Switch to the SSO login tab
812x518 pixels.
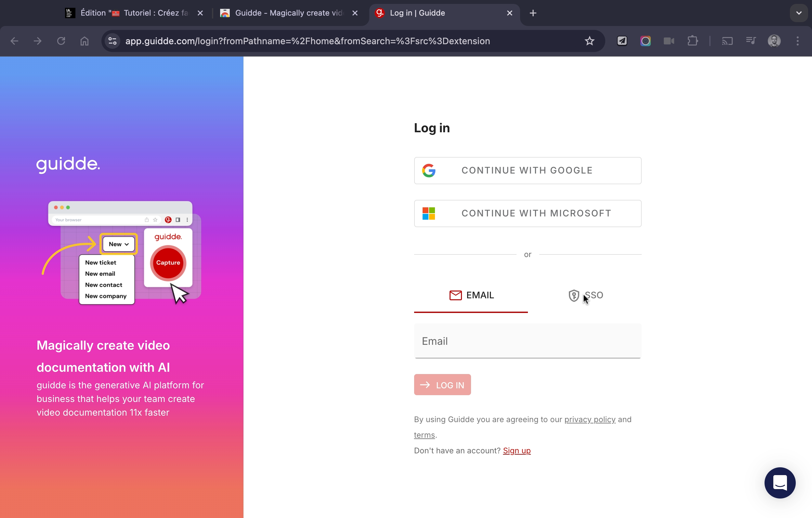coord(585,295)
